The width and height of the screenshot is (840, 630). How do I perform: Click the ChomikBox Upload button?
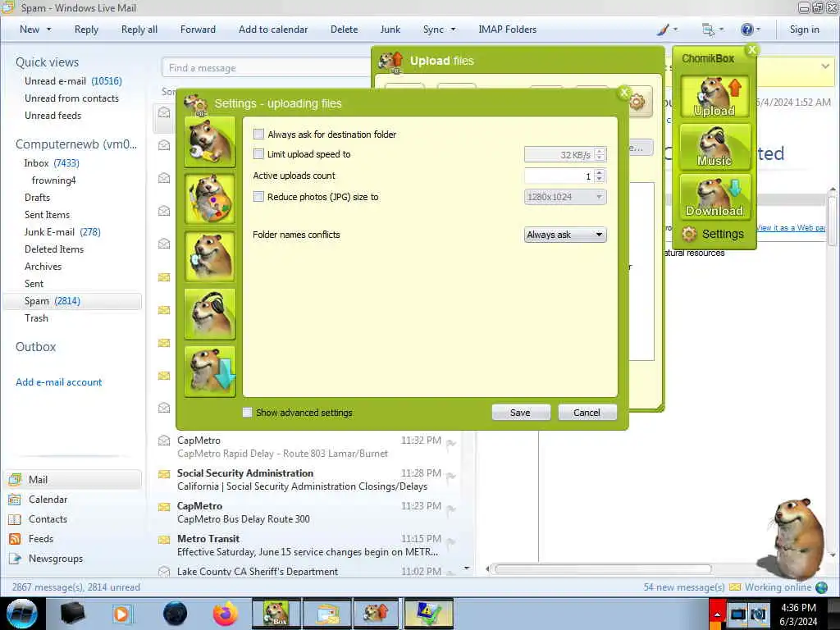tap(714, 97)
